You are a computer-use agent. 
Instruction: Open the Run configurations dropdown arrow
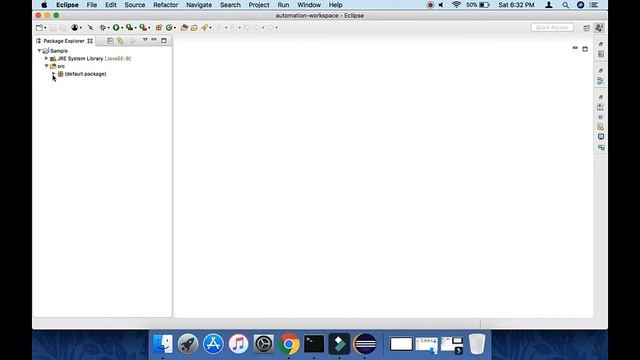pos(122,28)
